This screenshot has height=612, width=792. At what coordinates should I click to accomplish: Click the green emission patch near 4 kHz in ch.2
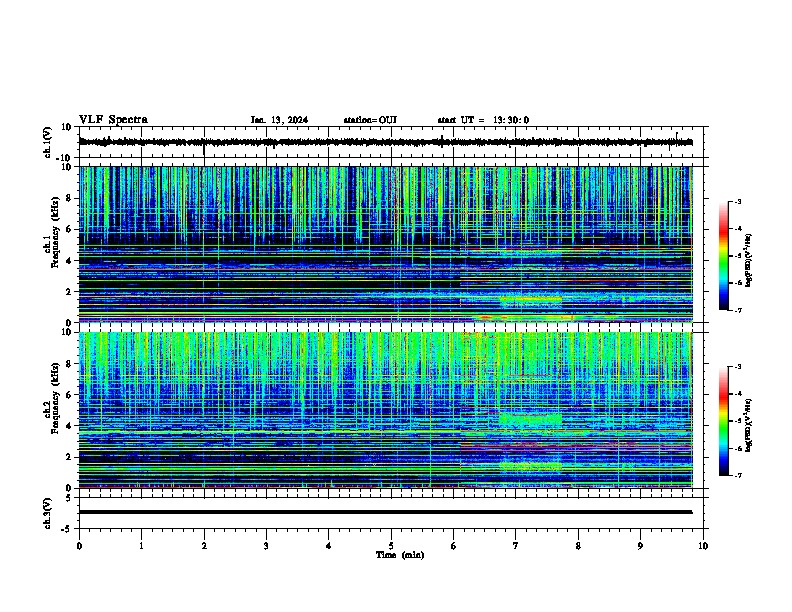(x=530, y=420)
